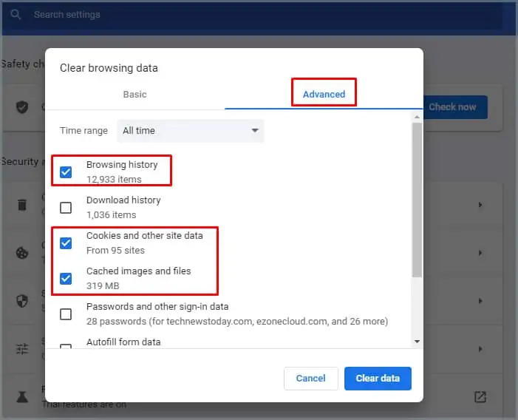This screenshot has width=518, height=420.
Task: Click the 'Clear browsing data' dialog title
Action: click(109, 68)
